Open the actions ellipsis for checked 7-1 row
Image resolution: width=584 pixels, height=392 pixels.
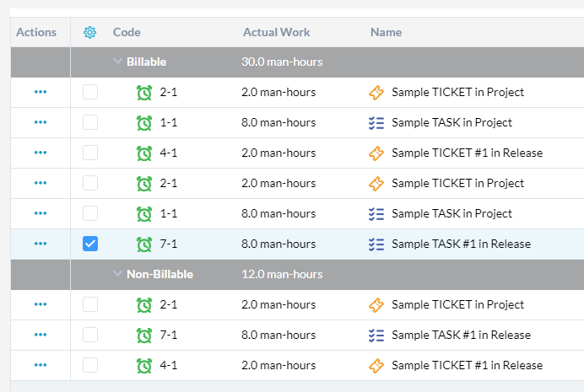[41, 244]
